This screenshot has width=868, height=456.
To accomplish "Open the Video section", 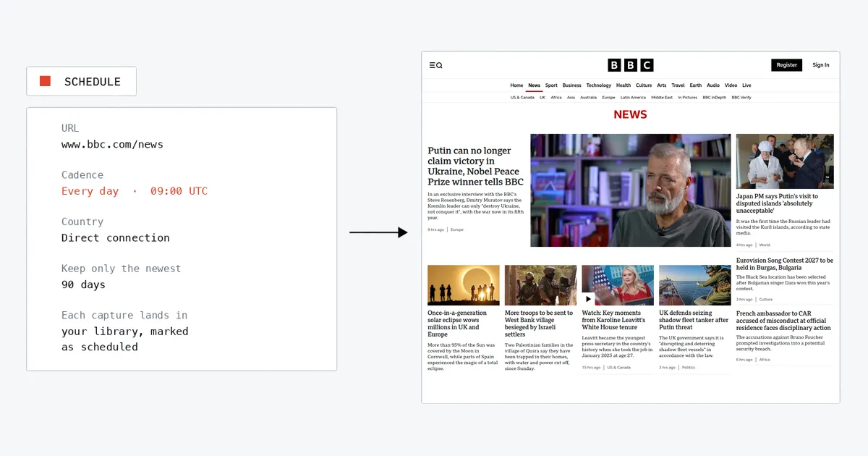I will (x=731, y=85).
